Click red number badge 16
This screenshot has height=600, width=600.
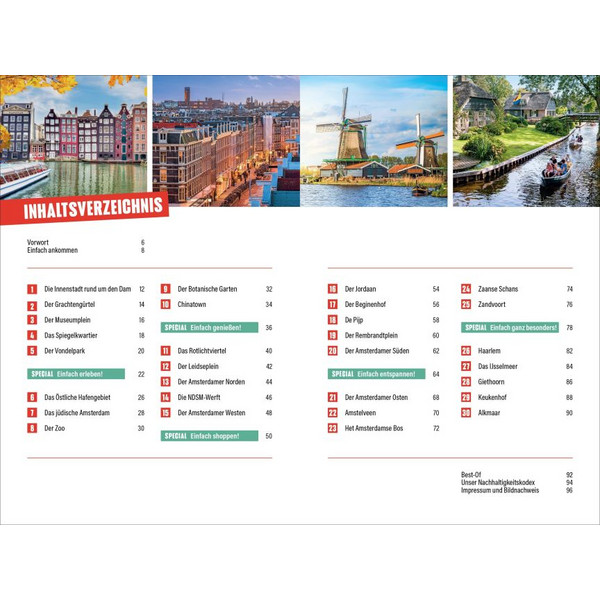333,289
